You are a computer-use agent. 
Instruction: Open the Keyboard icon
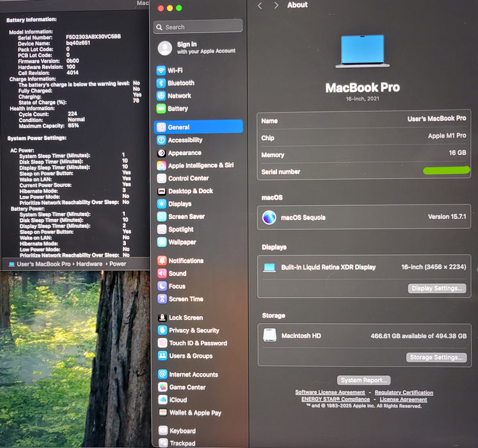coord(163,431)
